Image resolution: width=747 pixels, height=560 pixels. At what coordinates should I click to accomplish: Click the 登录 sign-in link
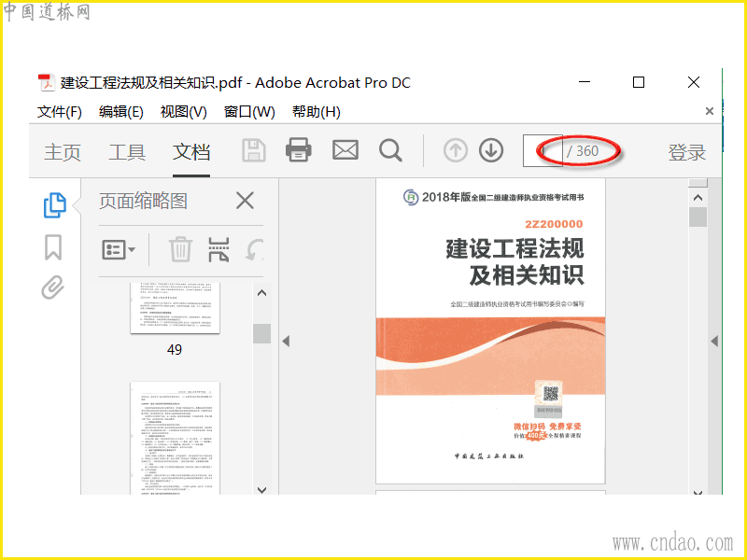click(686, 152)
